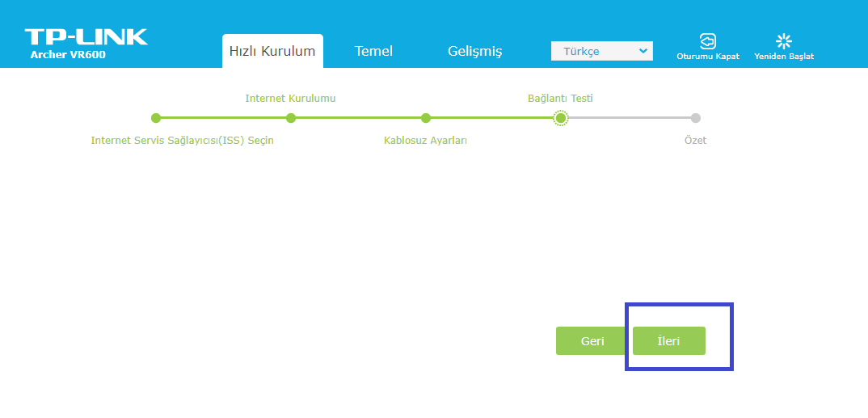Open the Temel tab
868x418 pixels.
373,51
